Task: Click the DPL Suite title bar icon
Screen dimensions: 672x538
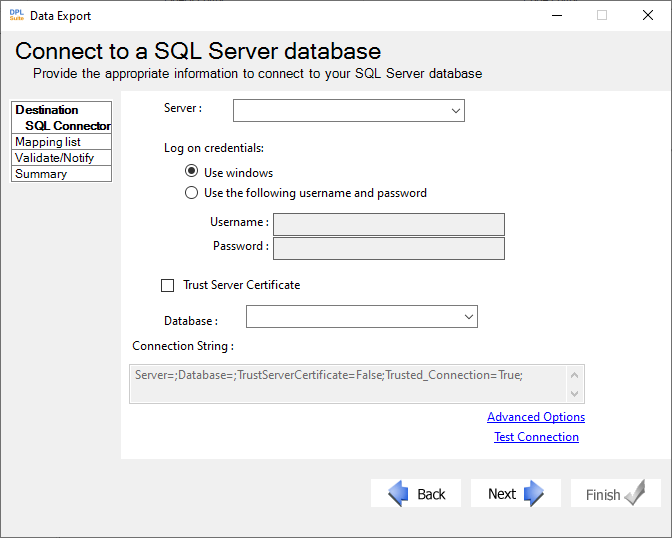Action: pyautogui.click(x=17, y=15)
